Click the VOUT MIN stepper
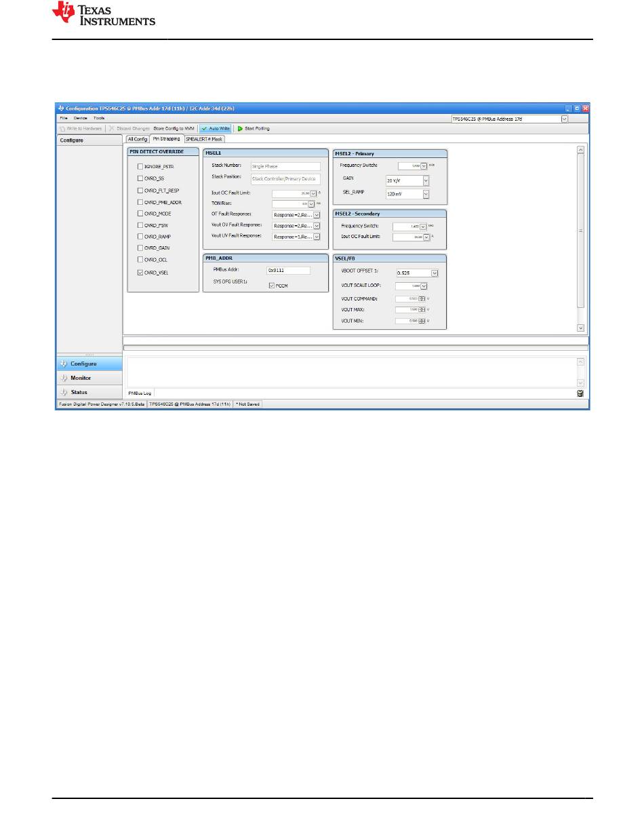 422,321
